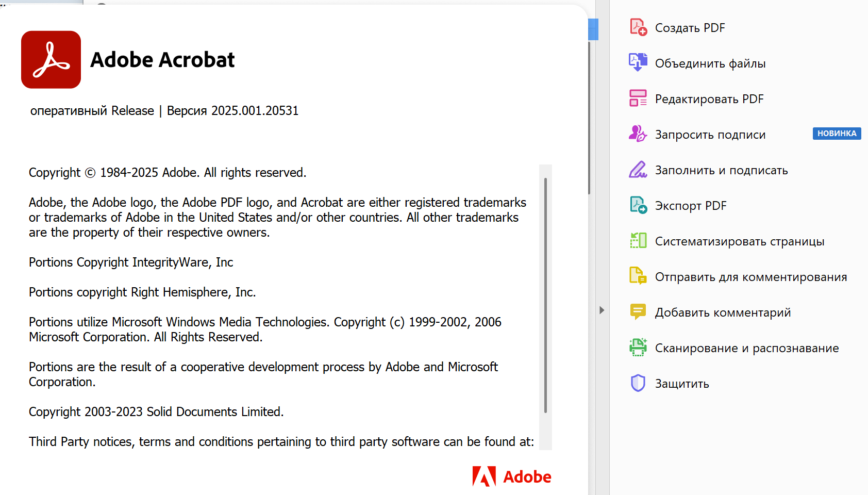Click the cooperative development process paragraph
This screenshot has width=868, height=495.
[x=263, y=374]
